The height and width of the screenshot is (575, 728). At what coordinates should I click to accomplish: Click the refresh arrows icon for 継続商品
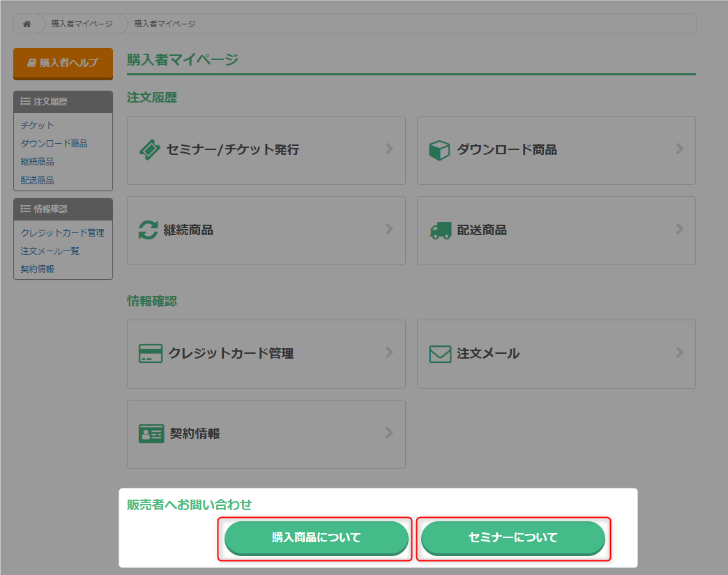click(x=149, y=230)
